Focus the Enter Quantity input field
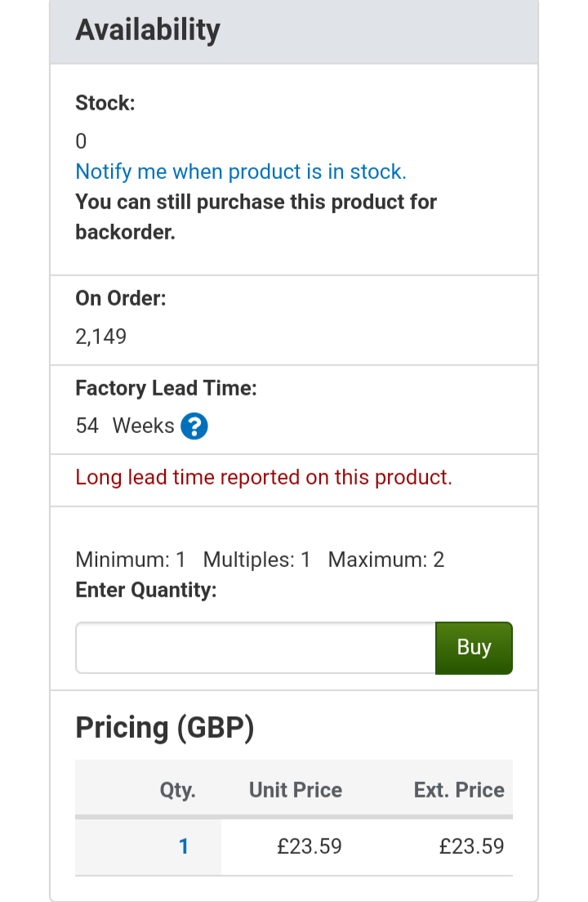This screenshot has height=902, width=588. tap(255, 648)
